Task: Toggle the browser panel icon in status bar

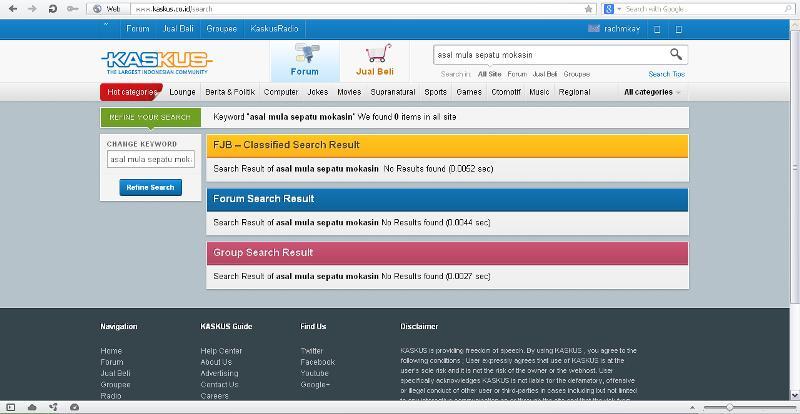Action: click(x=11, y=407)
